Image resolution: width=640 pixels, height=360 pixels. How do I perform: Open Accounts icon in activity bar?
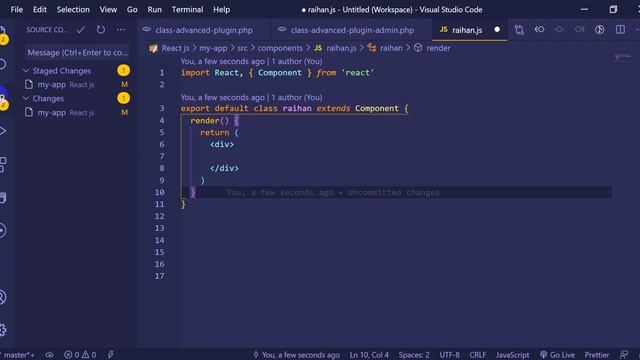2,297
